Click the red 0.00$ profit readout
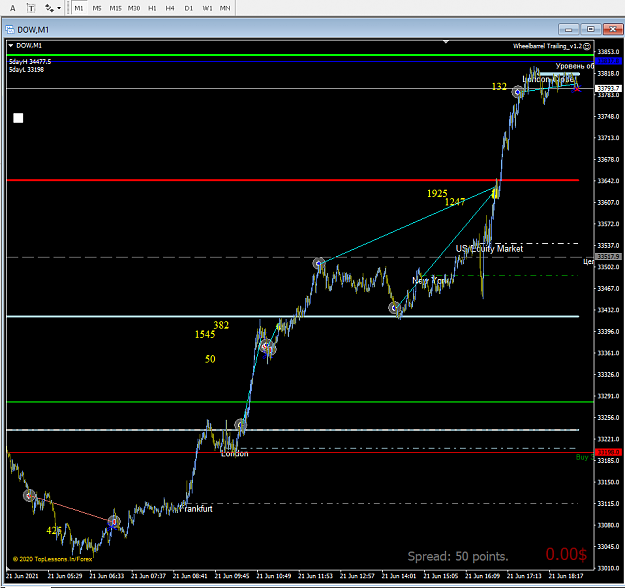This screenshot has height=588, width=625. pos(566,555)
